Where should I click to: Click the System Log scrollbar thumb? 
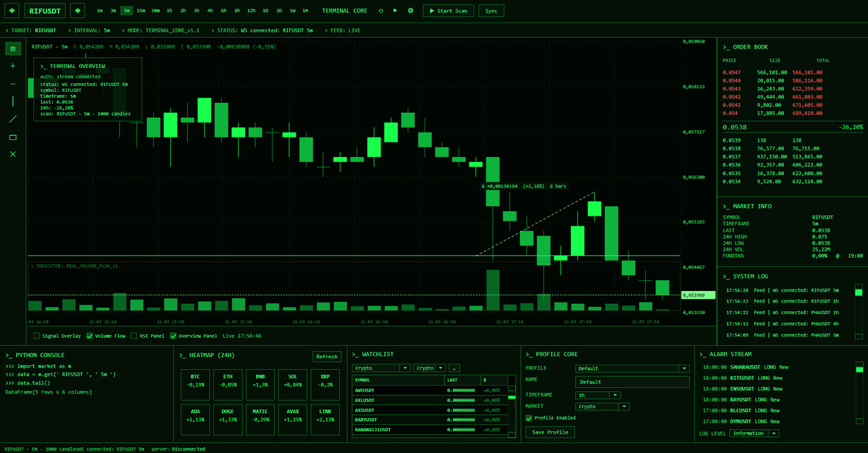click(x=859, y=292)
